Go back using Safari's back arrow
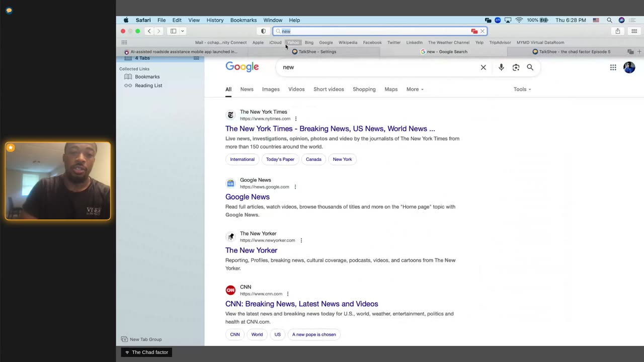 (x=149, y=31)
